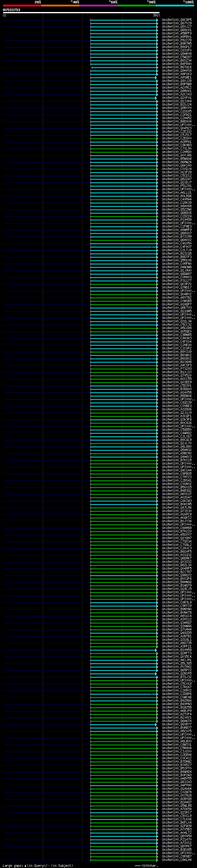This screenshot has width=197, height=868.
Task: Click label UniRef100_C7XL90
Action: coord(177,149)
